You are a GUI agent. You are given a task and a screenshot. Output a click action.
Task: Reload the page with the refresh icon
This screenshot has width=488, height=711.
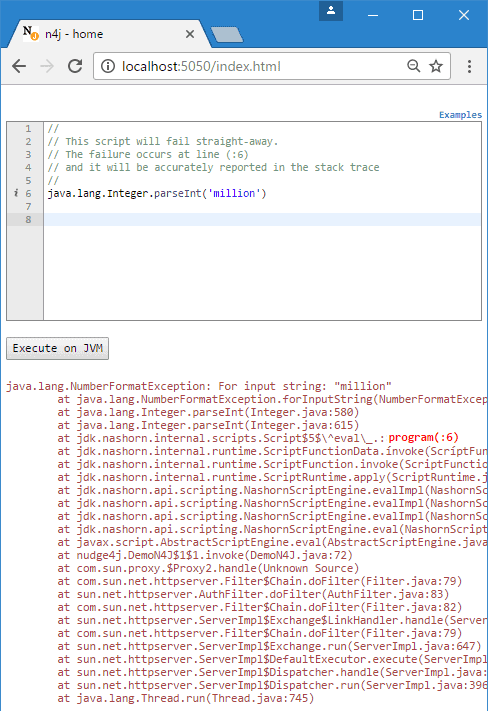[75, 66]
